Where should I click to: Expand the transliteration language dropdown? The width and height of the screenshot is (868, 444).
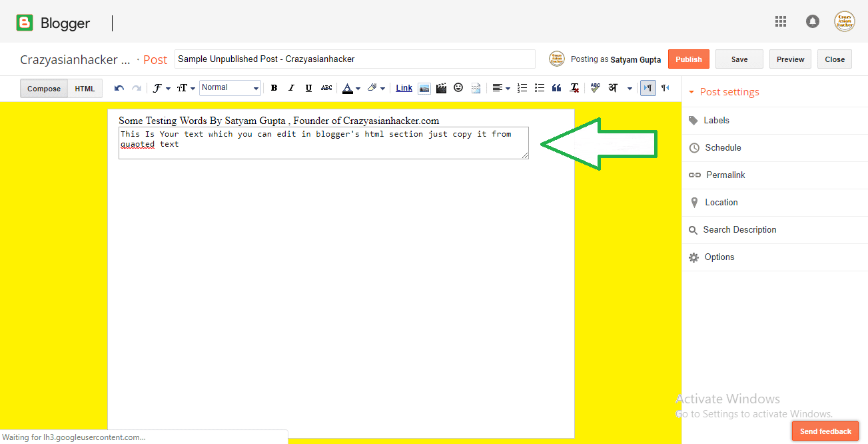click(x=629, y=87)
